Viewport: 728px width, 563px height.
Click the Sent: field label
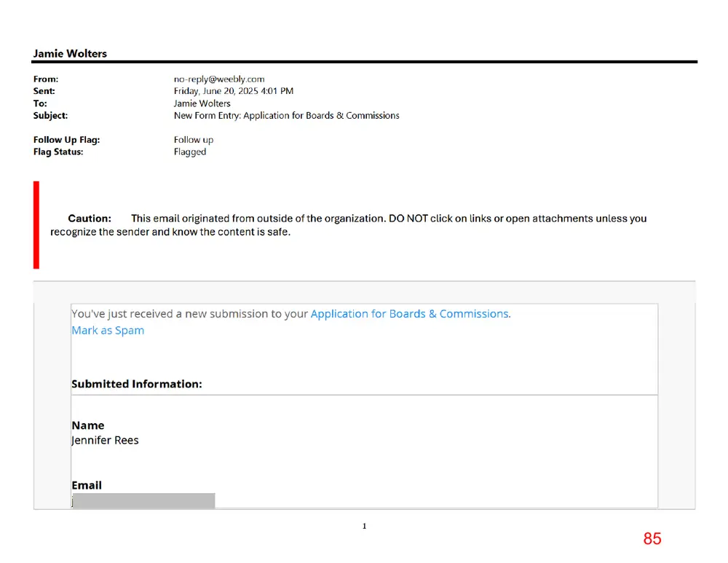[44, 91]
